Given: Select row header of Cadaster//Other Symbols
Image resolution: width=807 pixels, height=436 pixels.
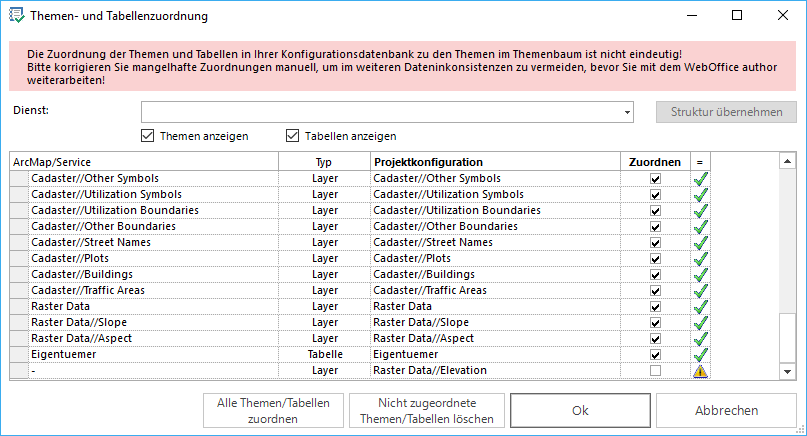Looking at the screenshot, I should [19, 179].
